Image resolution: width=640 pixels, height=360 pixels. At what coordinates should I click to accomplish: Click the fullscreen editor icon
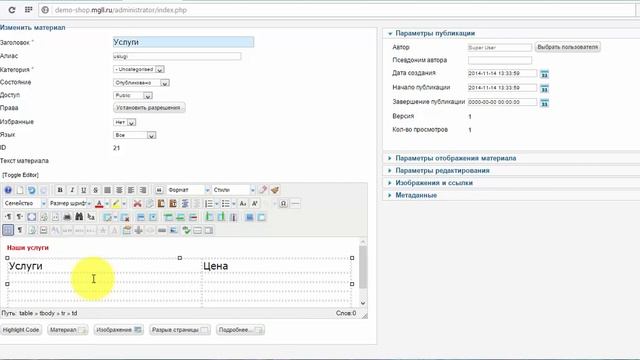(31, 217)
